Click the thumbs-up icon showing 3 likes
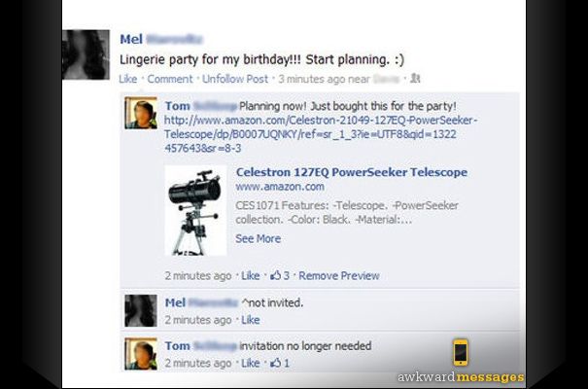The width and height of the screenshot is (588, 389). (276, 275)
